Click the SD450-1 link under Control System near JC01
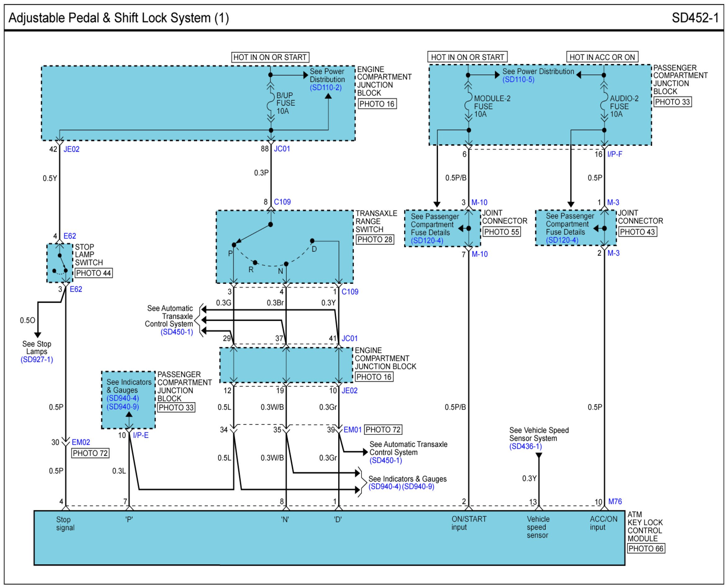 [x=177, y=332]
